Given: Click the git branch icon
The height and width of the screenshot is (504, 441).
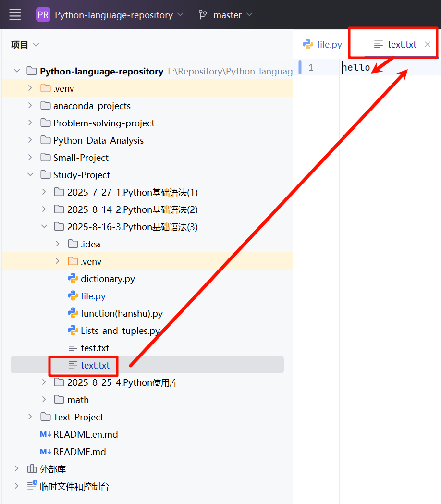Looking at the screenshot, I should [203, 15].
